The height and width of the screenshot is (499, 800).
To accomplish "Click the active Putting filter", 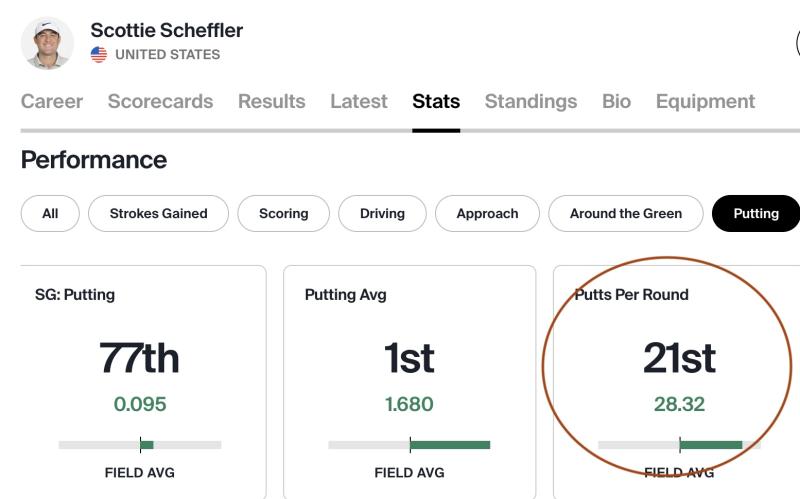I will pyautogui.click(x=756, y=213).
